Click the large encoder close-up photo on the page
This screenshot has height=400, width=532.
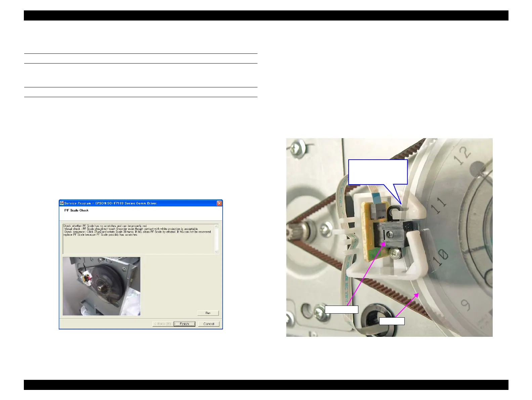click(x=389, y=237)
